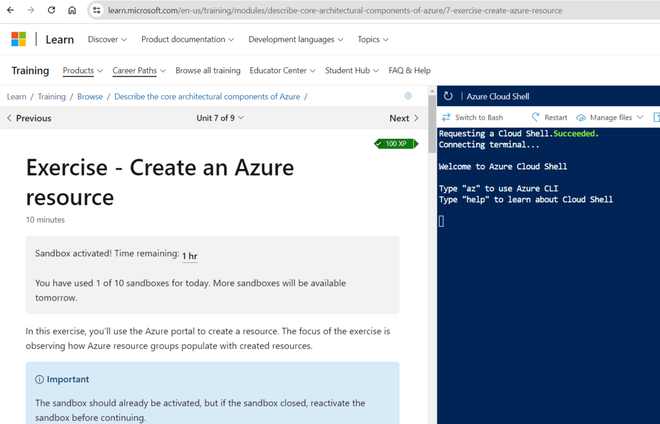The height and width of the screenshot is (424, 660).
Task: Go to browser home page
Action: click(x=72, y=10)
